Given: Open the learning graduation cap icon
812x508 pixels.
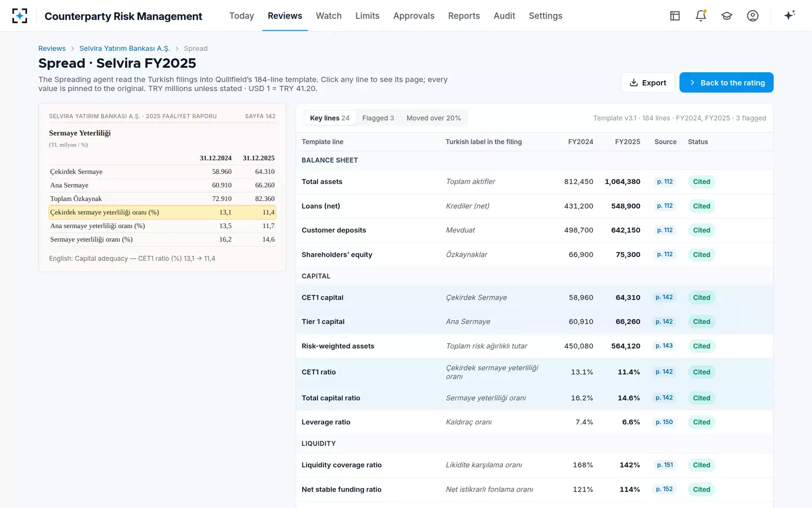Looking at the screenshot, I should tap(727, 16).
